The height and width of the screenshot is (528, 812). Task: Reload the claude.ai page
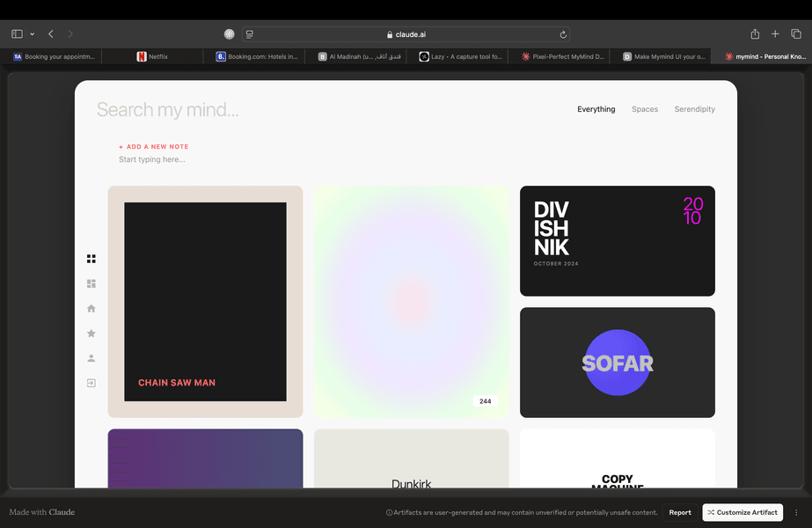(563, 34)
